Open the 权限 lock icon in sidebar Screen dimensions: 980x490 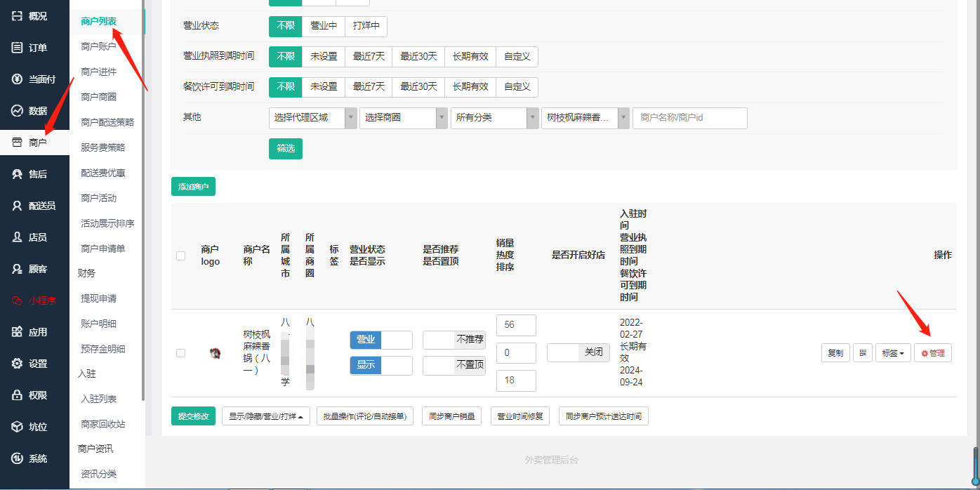[x=18, y=395]
